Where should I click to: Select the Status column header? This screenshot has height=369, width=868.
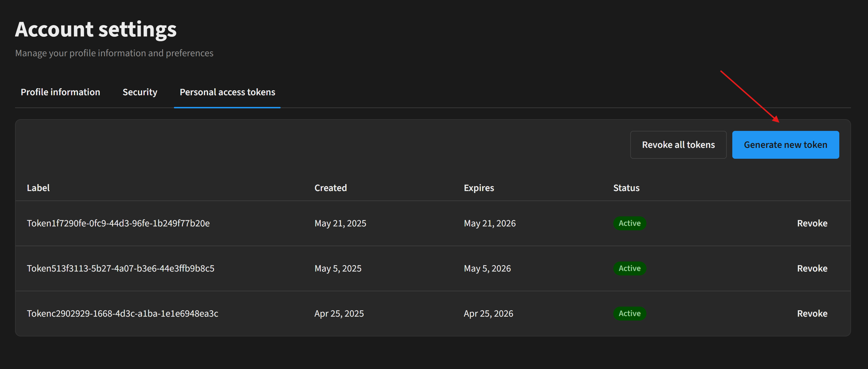tap(626, 188)
